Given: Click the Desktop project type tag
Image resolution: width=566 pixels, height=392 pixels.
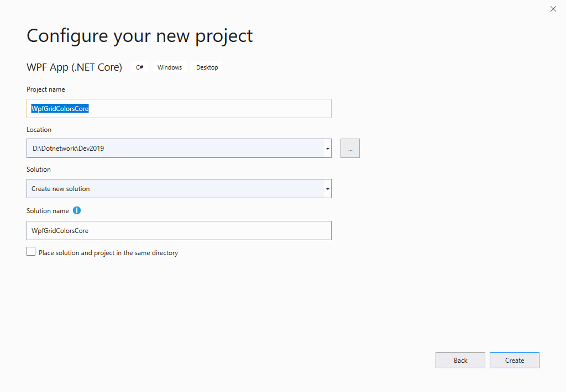Looking at the screenshot, I should click(x=207, y=67).
